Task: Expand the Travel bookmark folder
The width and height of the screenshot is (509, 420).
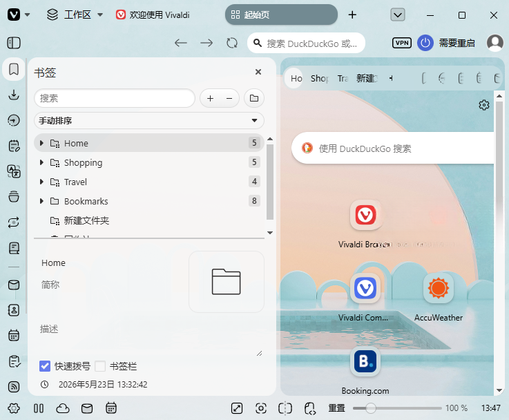Action: point(41,182)
